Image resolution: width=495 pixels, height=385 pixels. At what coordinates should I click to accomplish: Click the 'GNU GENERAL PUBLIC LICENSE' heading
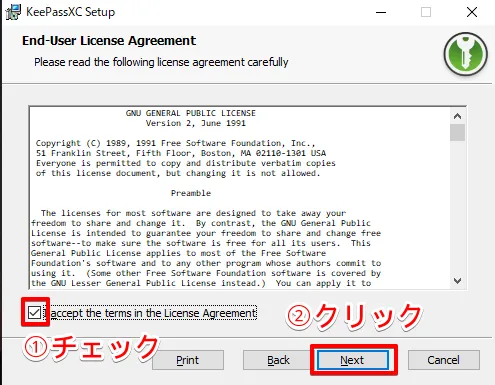(191, 113)
